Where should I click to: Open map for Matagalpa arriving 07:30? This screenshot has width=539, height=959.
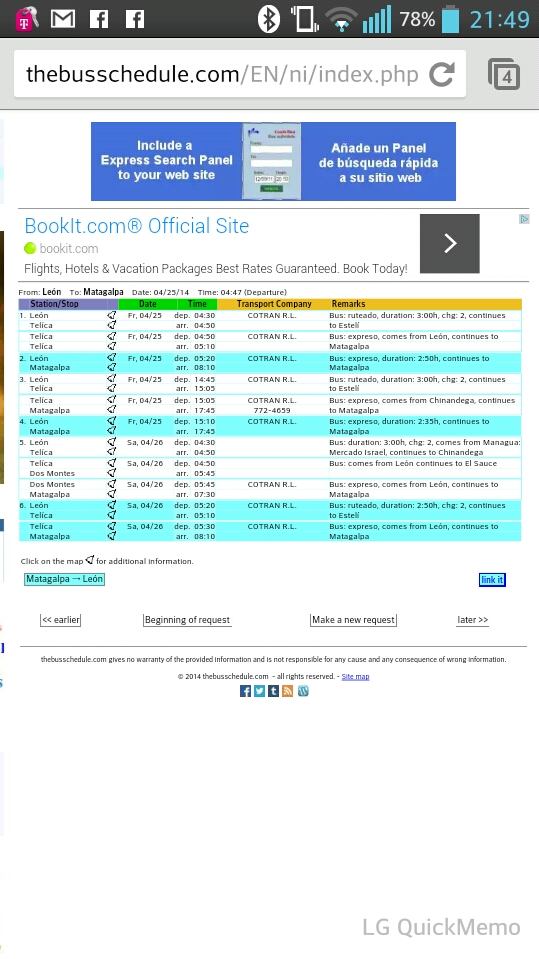point(111,494)
